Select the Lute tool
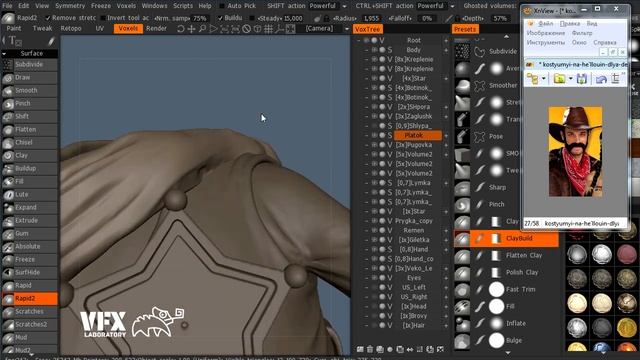This screenshot has width=640, height=360. pos(29,195)
